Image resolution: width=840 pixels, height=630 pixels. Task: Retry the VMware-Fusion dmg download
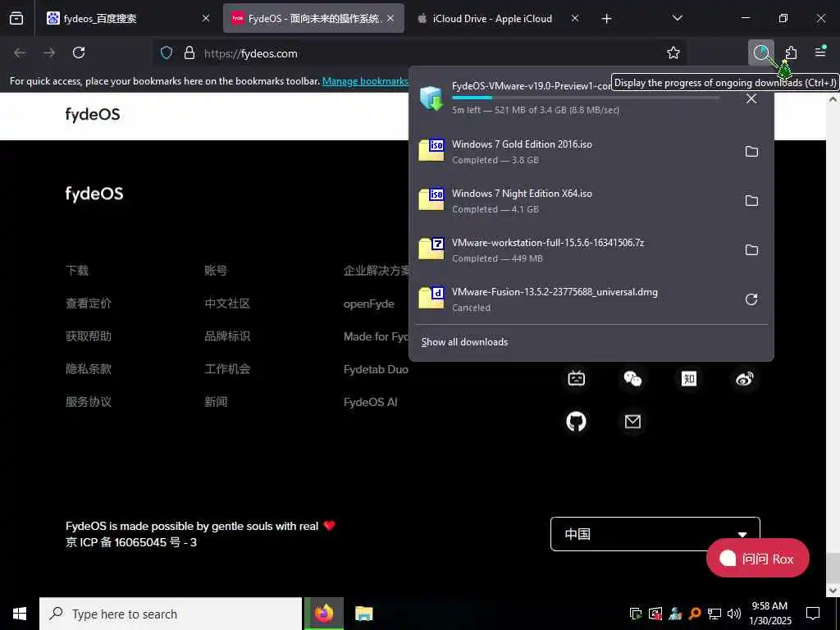click(751, 299)
